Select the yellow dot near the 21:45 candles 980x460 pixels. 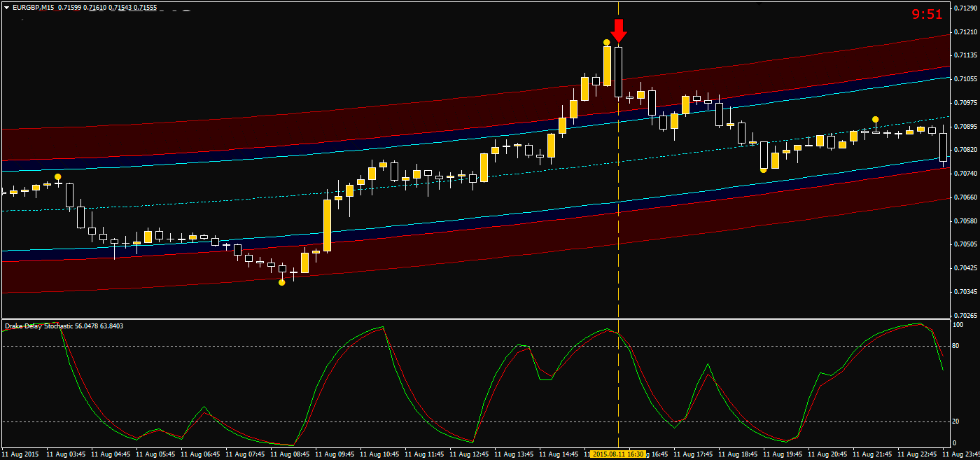tap(875, 119)
